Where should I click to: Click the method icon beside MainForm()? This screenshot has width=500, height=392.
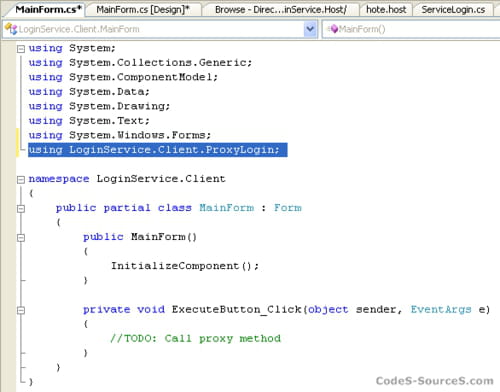332,29
